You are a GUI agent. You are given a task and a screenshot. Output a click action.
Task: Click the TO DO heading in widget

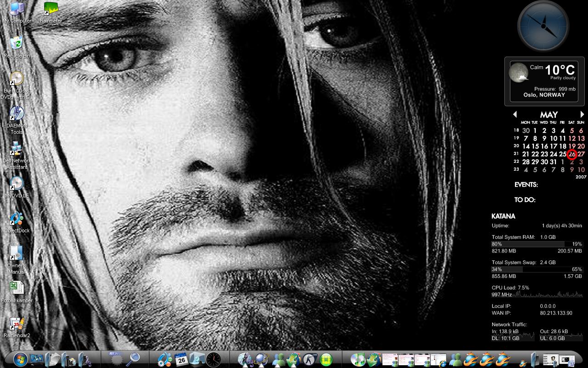(x=525, y=200)
